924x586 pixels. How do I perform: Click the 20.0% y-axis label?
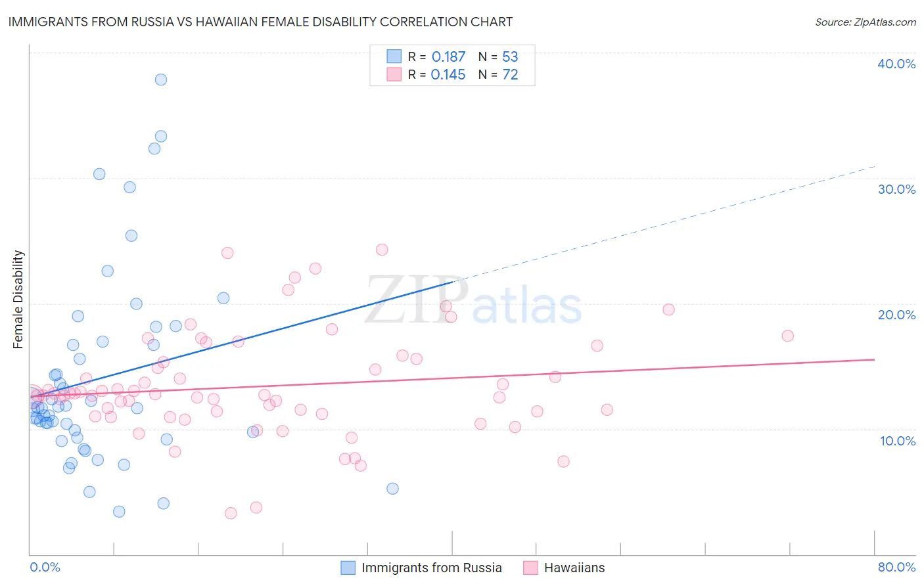(x=896, y=315)
